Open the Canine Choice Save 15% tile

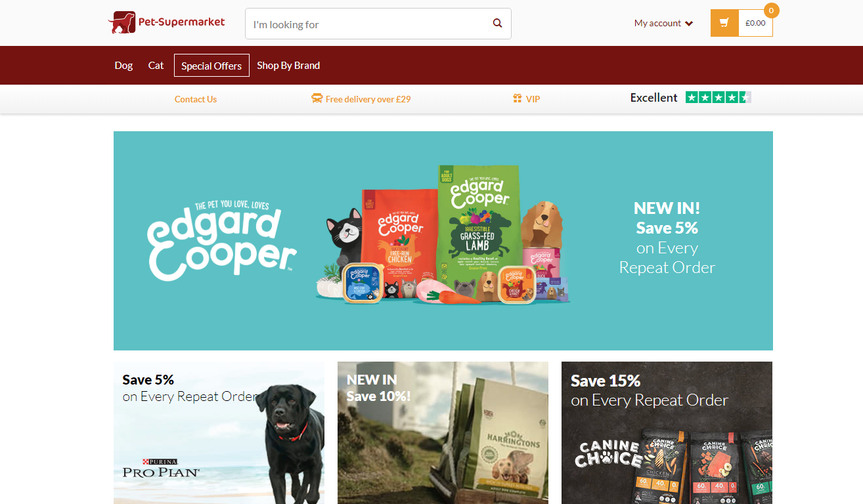[x=667, y=432]
